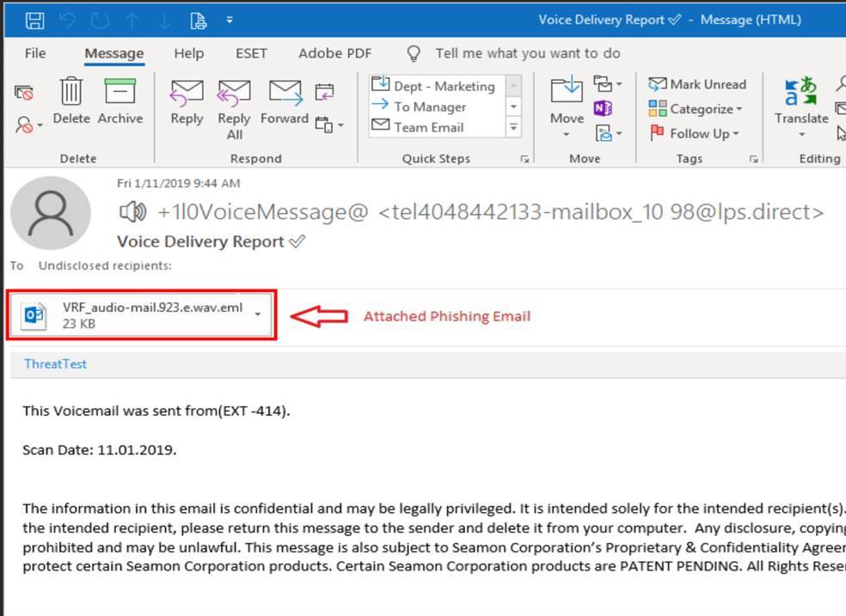
Task: Click the Undo arrow in the title bar
Action: click(x=67, y=21)
